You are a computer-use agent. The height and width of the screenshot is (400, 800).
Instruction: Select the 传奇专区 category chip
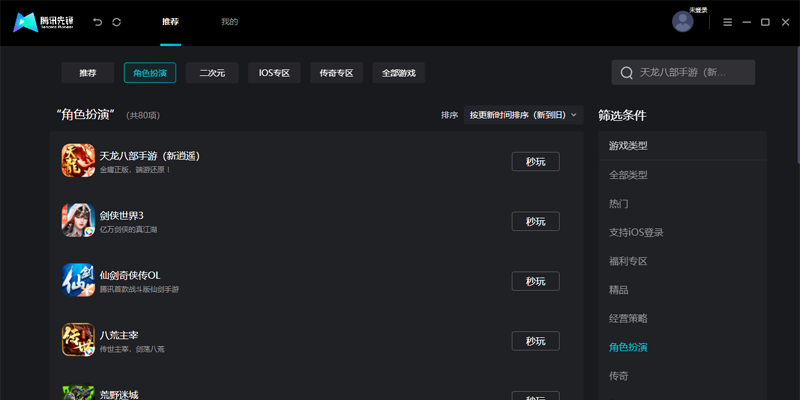pyautogui.click(x=337, y=73)
